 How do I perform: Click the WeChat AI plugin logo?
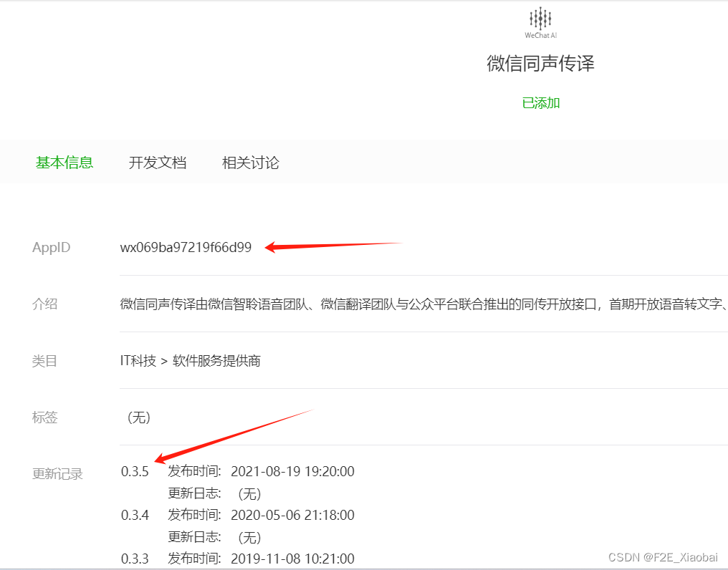click(540, 22)
